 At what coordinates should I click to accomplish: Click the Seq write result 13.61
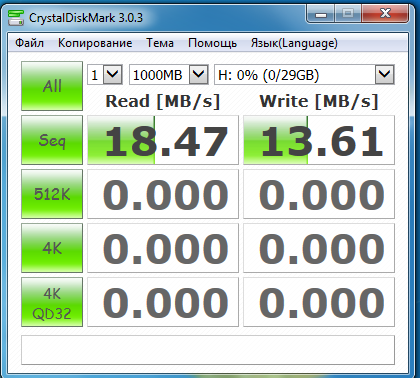point(319,140)
